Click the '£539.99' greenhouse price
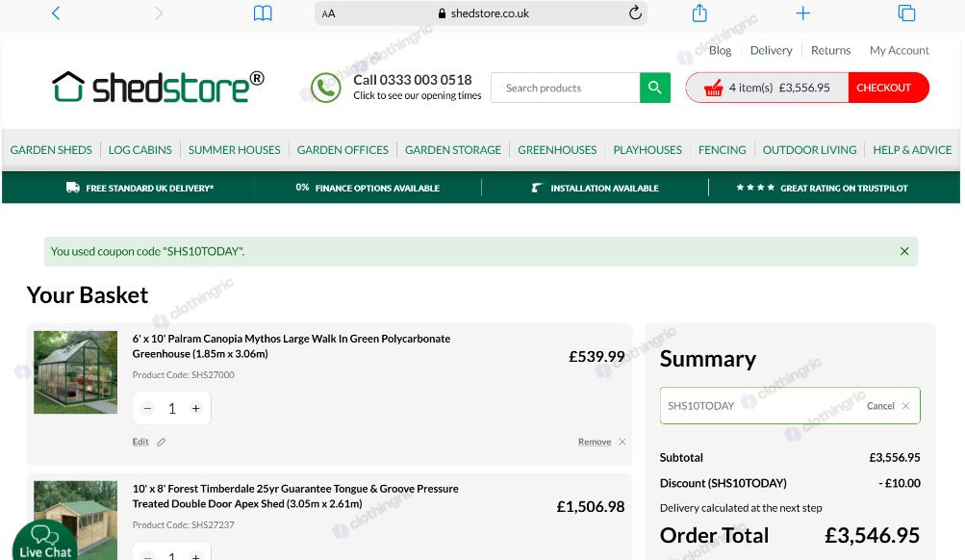The width and height of the screenshot is (965, 560). 597,356
